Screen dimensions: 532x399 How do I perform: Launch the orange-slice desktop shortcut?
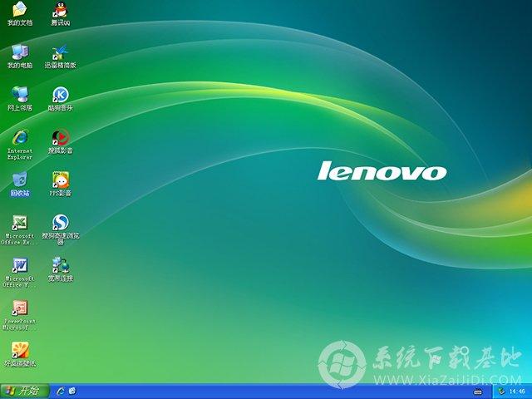click(20, 351)
